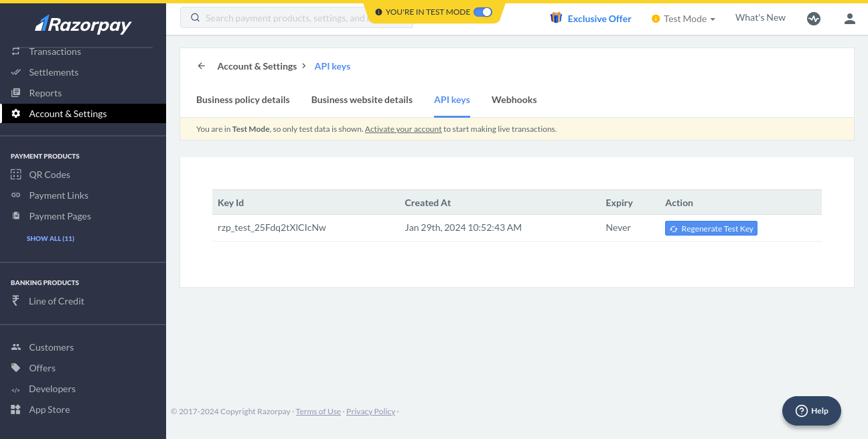This screenshot has height=439, width=868.
Task: Select the Transactions sidebar icon
Action: (x=15, y=51)
